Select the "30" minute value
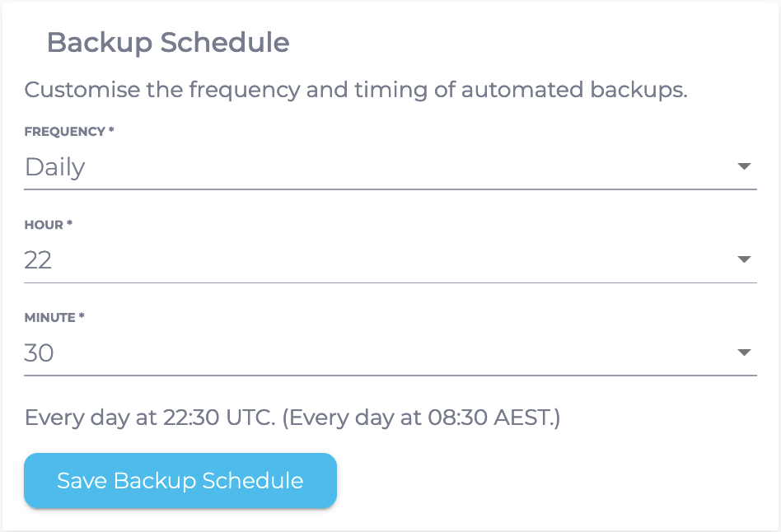This screenshot has height=532, width=781. pos(40,353)
